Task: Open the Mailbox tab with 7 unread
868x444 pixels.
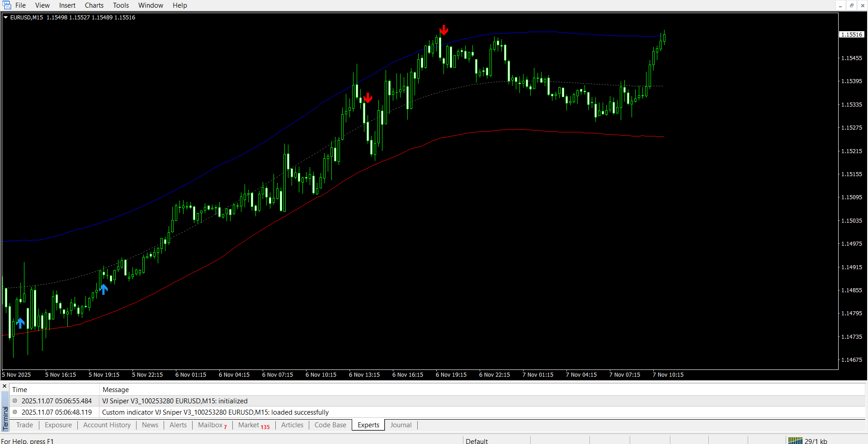Action: [212, 425]
